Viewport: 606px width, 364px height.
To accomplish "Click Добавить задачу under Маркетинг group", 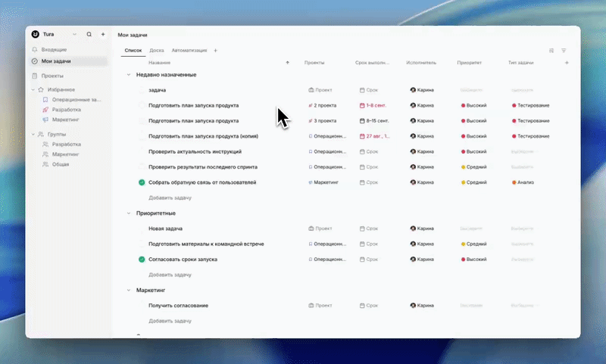I will click(x=170, y=321).
